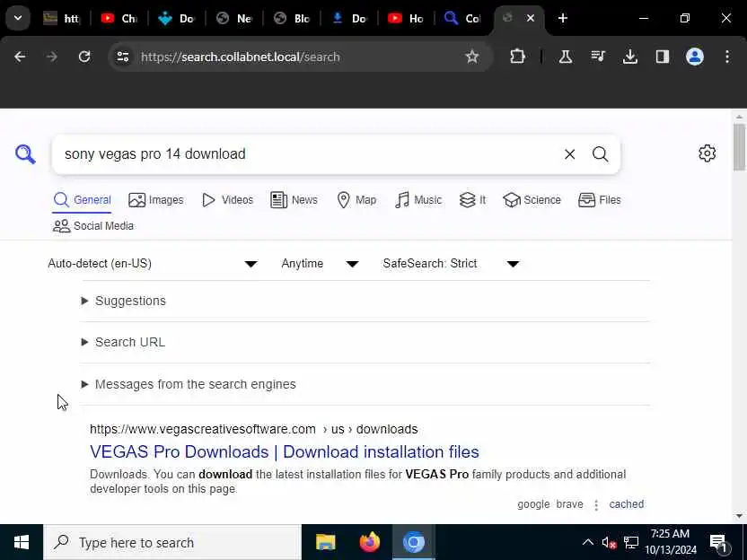Click the search engine logo magnifier
Viewport: 747px width, 560px height.
(x=25, y=154)
